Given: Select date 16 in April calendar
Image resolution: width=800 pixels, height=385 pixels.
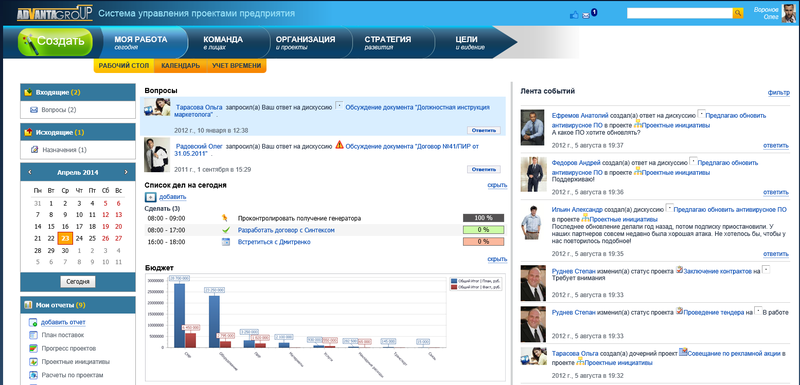Looking at the screenshot, I should tap(65, 226).
